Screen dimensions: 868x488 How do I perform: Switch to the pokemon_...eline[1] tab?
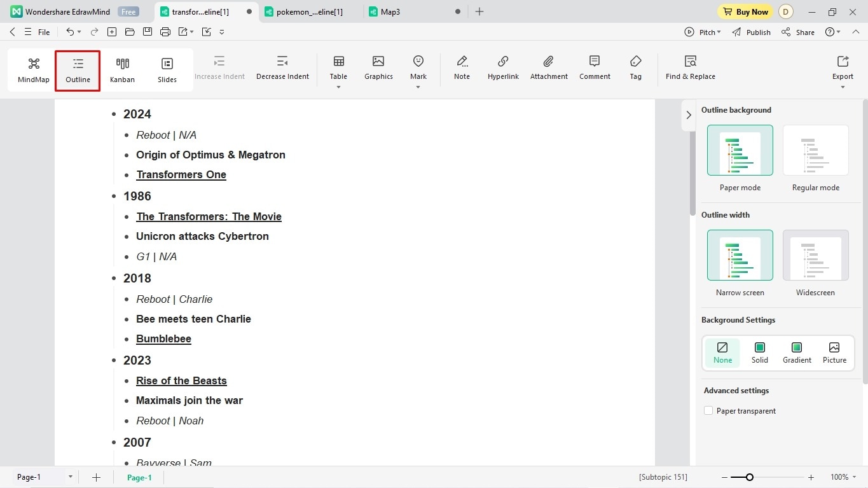309,11
